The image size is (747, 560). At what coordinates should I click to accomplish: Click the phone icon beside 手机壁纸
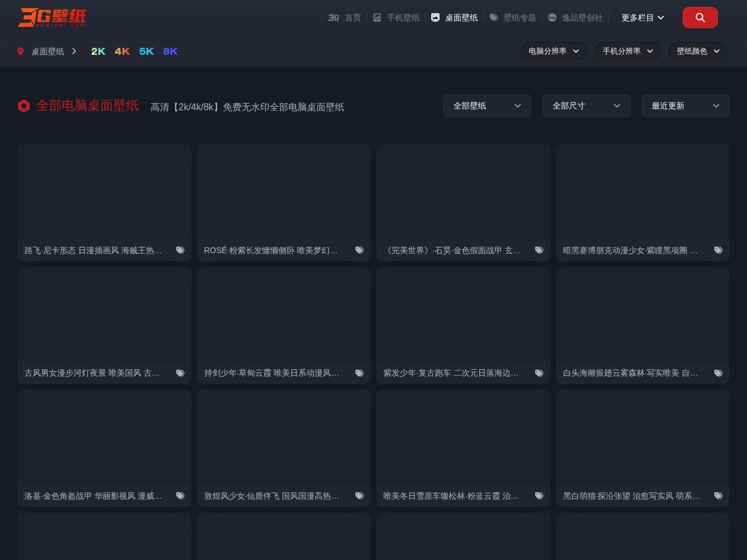(378, 17)
